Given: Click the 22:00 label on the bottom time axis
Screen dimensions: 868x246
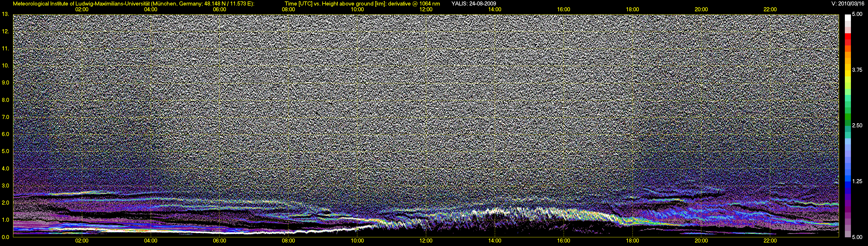Looking at the screenshot, I should click(770, 241).
